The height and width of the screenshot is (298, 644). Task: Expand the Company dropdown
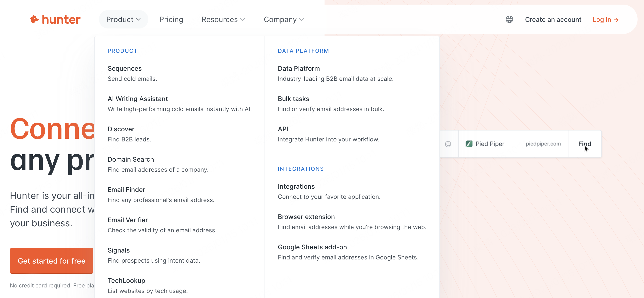click(x=284, y=20)
